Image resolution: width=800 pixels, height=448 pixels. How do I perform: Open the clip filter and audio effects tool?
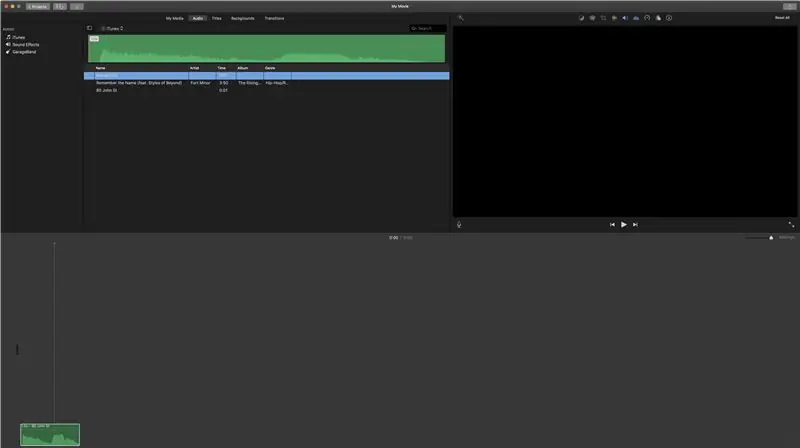(658, 18)
